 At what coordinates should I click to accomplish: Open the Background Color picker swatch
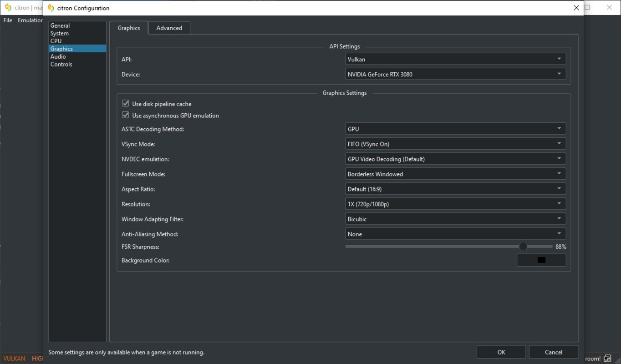(x=541, y=260)
